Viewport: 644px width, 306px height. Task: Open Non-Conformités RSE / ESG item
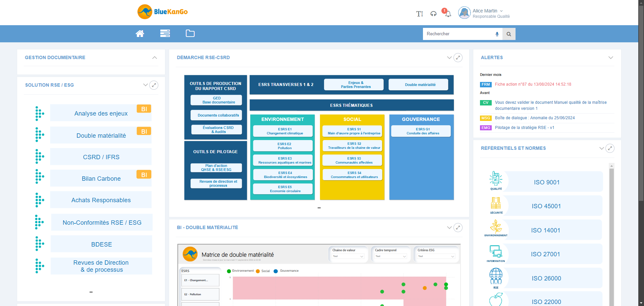[102, 222]
